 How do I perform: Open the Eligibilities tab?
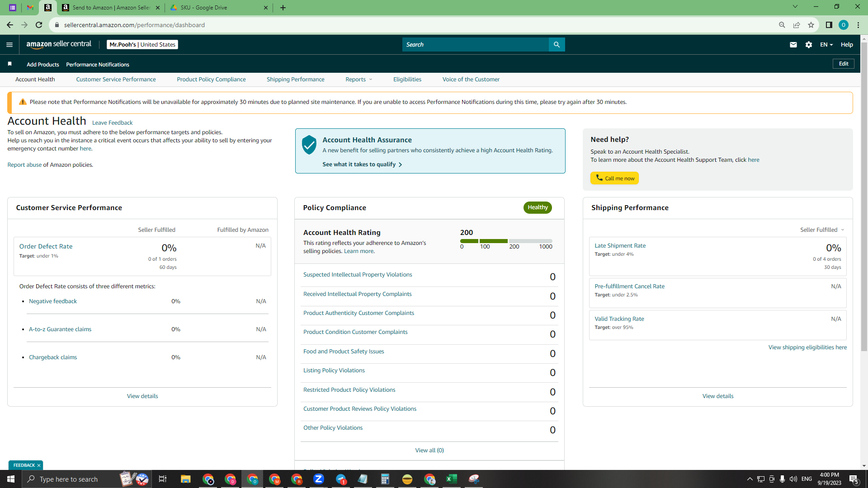tap(407, 80)
